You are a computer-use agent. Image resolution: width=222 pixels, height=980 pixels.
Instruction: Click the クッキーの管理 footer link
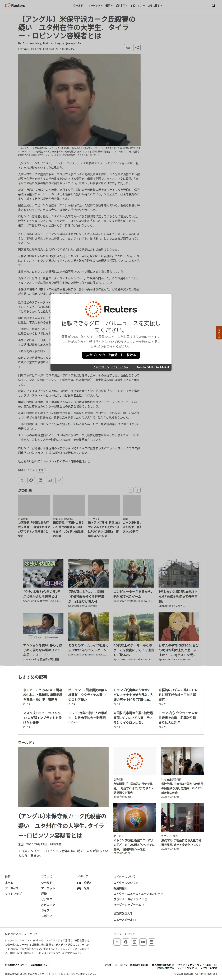click(209, 968)
